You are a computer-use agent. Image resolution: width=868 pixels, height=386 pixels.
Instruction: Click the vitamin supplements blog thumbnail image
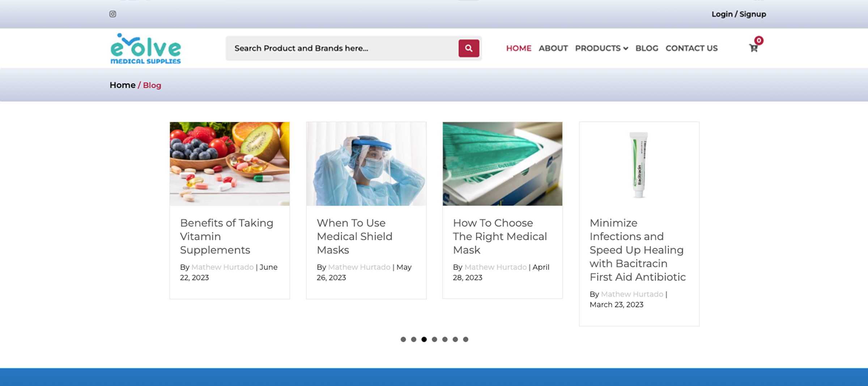[x=229, y=163]
